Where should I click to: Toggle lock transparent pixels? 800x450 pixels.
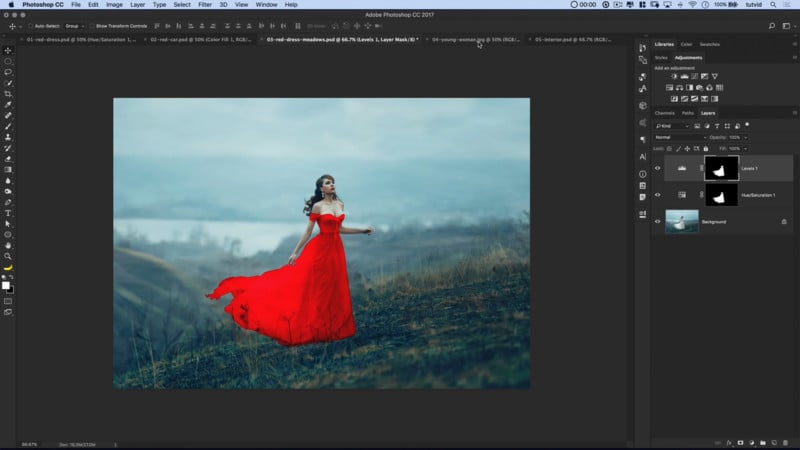click(669, 148)
